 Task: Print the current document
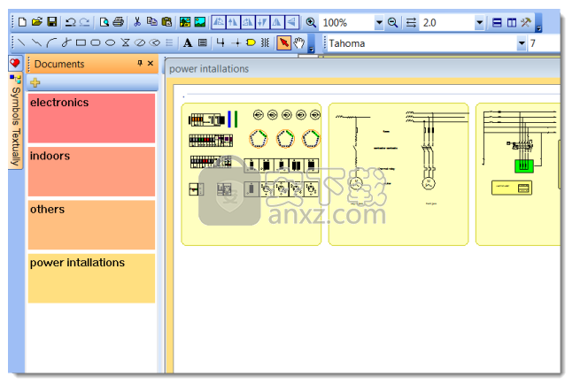pos(118,22)
